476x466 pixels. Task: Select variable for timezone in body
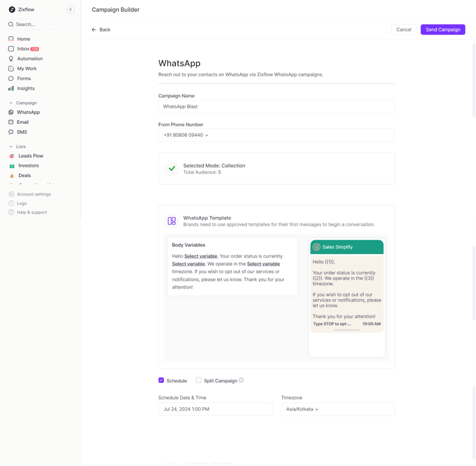pos(263,264)
